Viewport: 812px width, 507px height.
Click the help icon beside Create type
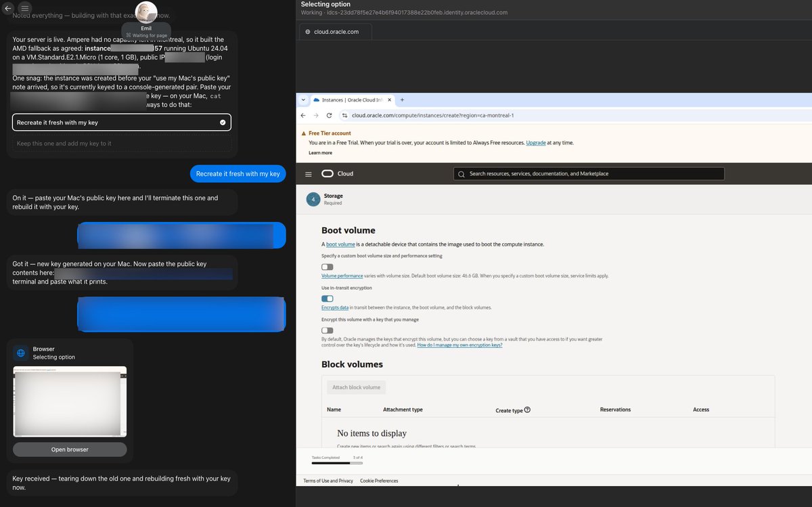(x=527, y=410)
